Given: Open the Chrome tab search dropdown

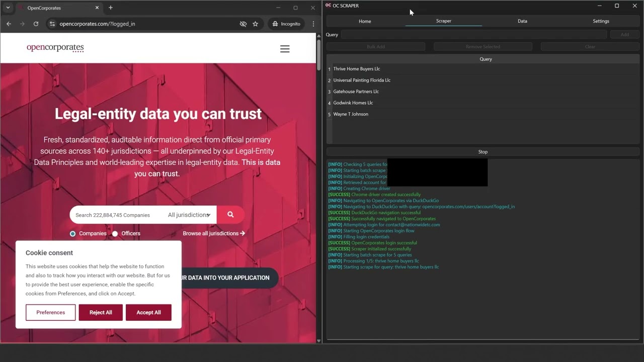Looking at the screenshot, I should pos(8,8).
